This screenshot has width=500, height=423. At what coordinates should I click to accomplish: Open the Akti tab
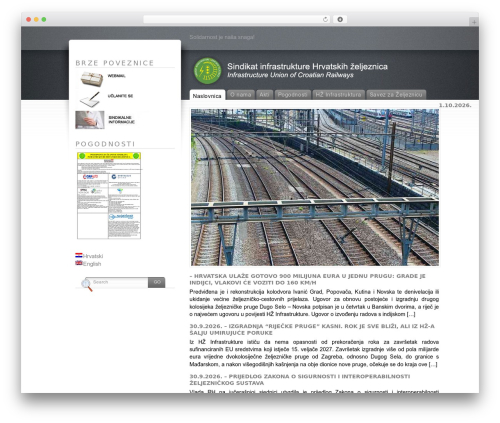pos(264,95)
